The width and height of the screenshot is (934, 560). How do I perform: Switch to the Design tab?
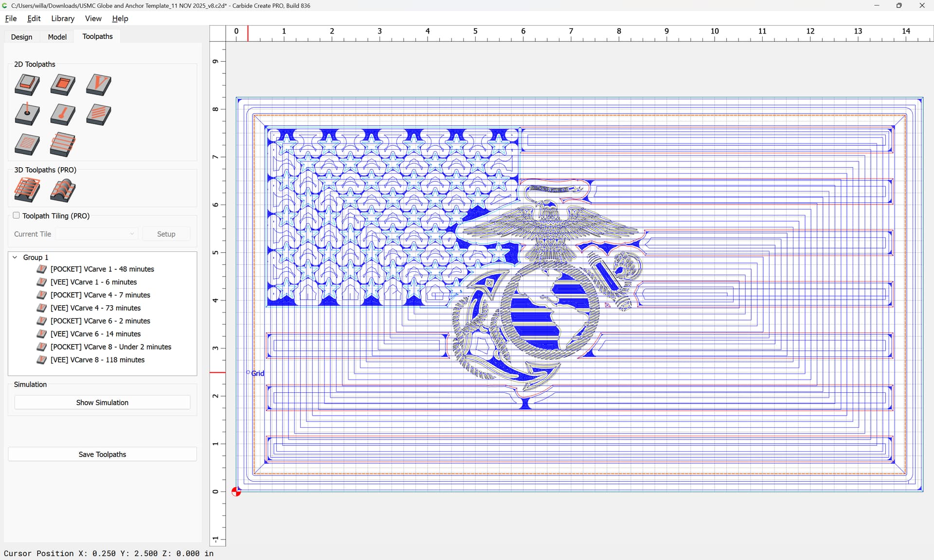coord(21,37)
